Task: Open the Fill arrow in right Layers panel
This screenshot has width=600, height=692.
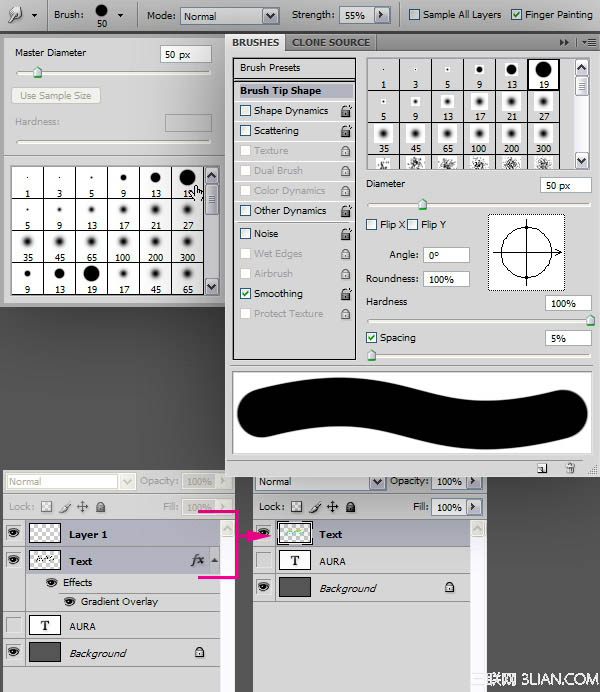Action: (473, 507)
